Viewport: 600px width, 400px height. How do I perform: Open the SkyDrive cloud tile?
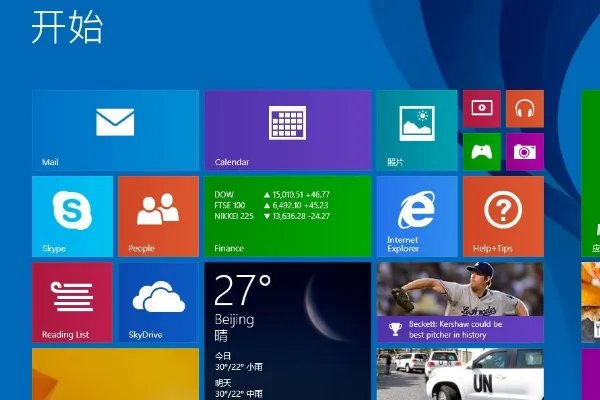pyautogui.click(x=158, y=302)
